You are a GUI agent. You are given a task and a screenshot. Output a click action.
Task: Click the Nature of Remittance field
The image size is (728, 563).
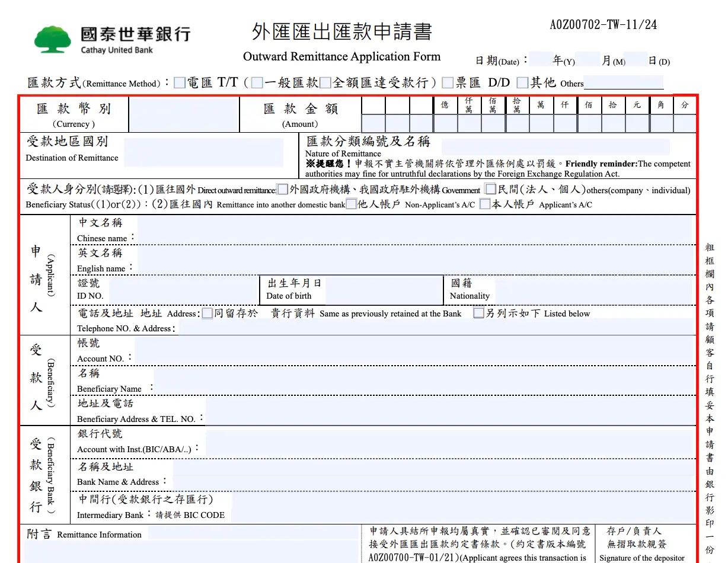tap(555, 146)
